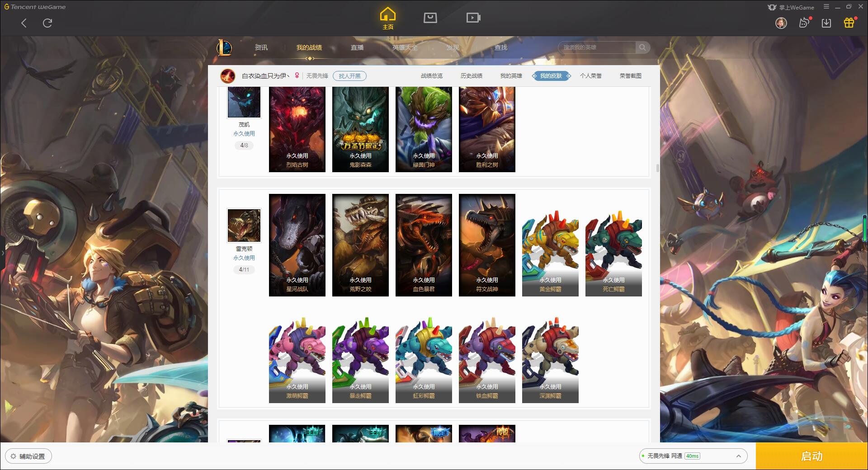868x470 pixels.
Task: Select the 深渊鳄霸 chroma
Action: 550,359
